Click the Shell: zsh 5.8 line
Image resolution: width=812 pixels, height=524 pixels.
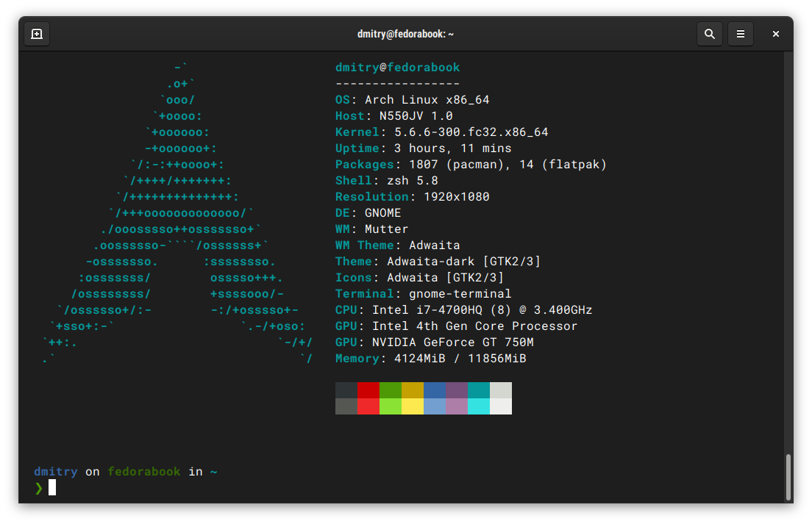coord(387,181)
